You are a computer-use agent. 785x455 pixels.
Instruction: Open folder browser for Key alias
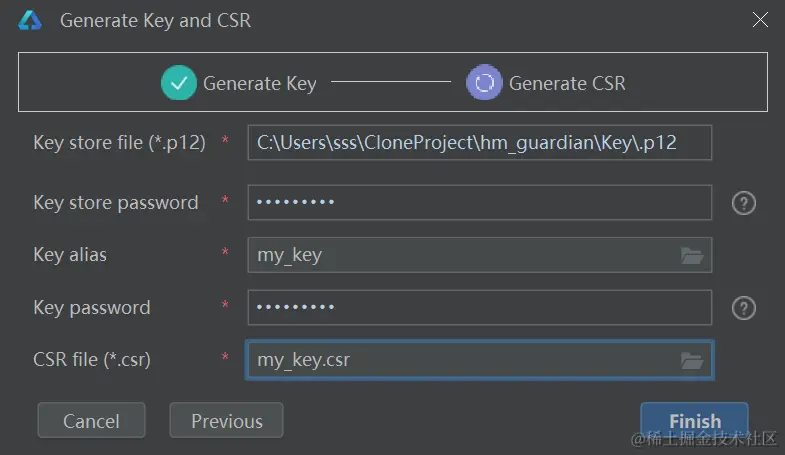(x=692, y=255)
